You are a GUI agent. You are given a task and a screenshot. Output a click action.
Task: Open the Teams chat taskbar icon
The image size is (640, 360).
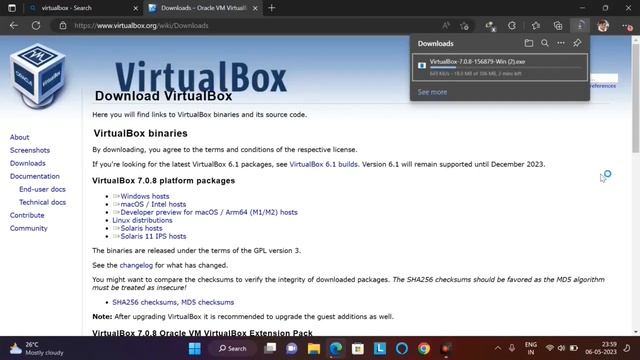[291, 349]
